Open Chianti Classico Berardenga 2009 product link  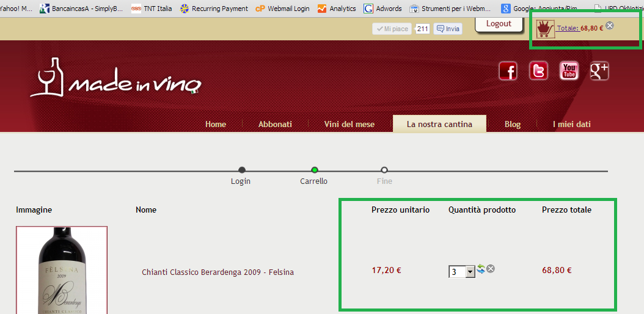click(218, 272)
